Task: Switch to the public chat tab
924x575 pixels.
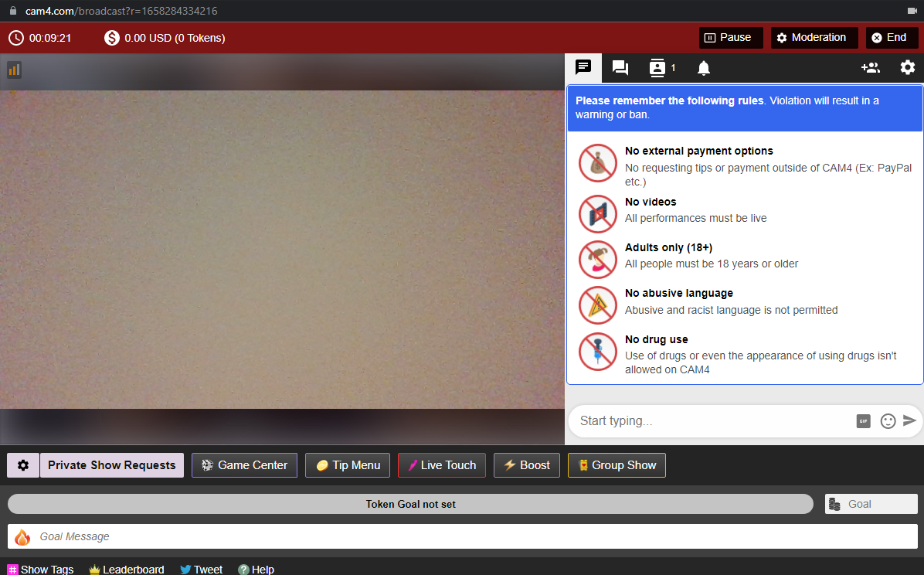Action: pyautogui.click(x=583, y=67)
